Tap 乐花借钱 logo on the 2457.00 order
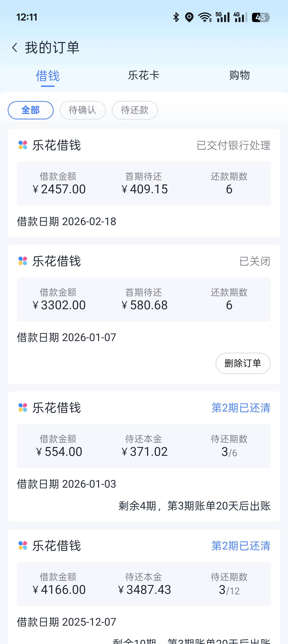The height and width of the screenshot is (644, 288). tap(23, 145)
